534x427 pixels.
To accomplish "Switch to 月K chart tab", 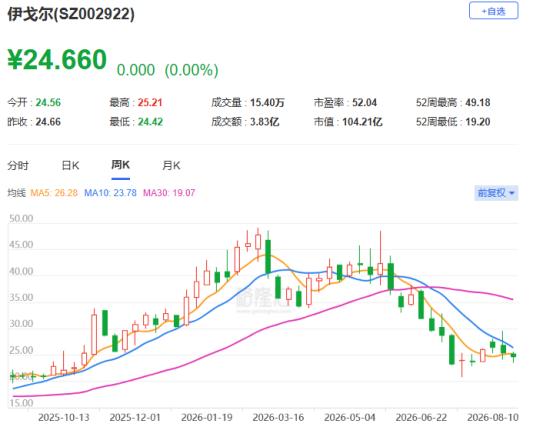I will (171, 165).
